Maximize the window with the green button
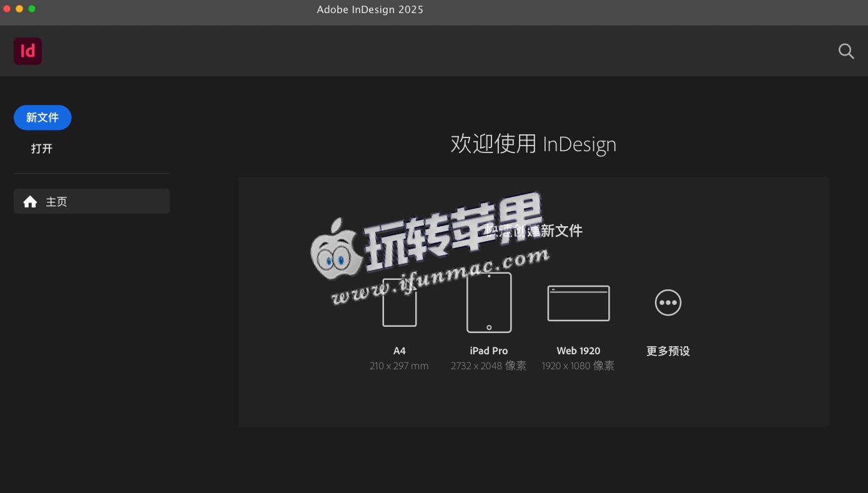868x493 pixels. 32,9
